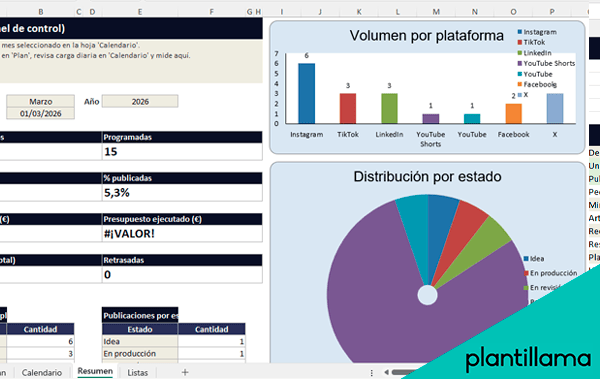600x379 pixels.
Task: Select column header M
Action: pyautogui.click(x=436, y=12)
